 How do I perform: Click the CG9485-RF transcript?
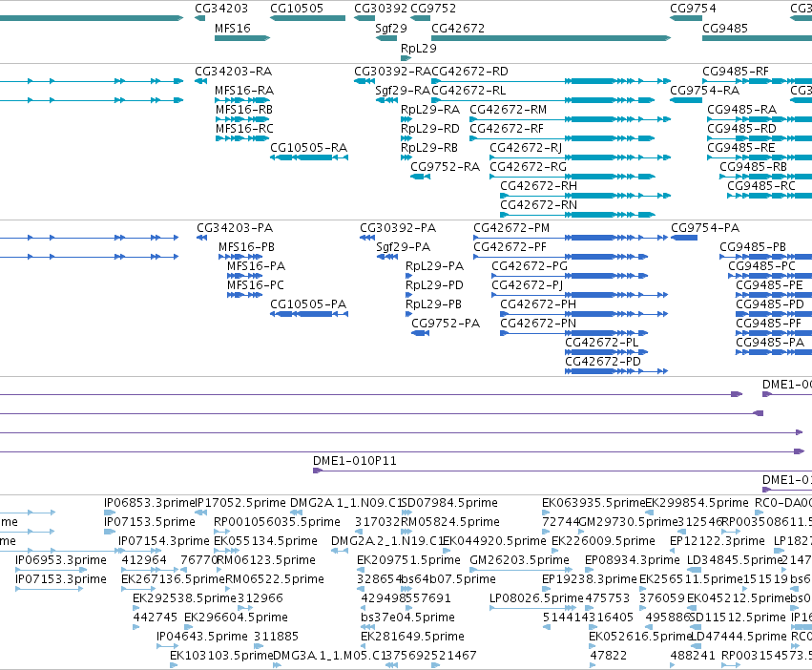736,72
